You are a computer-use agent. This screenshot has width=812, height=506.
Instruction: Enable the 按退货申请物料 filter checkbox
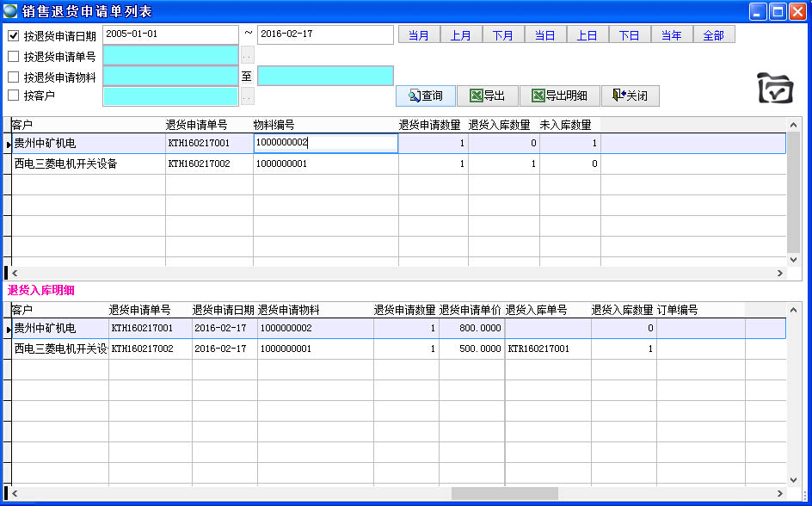coord(13,77)
